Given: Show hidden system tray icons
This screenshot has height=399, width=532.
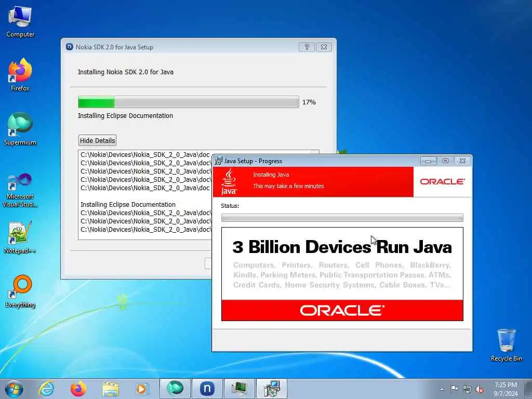Looking at the screenshot, I should click(x=442, y=389).
